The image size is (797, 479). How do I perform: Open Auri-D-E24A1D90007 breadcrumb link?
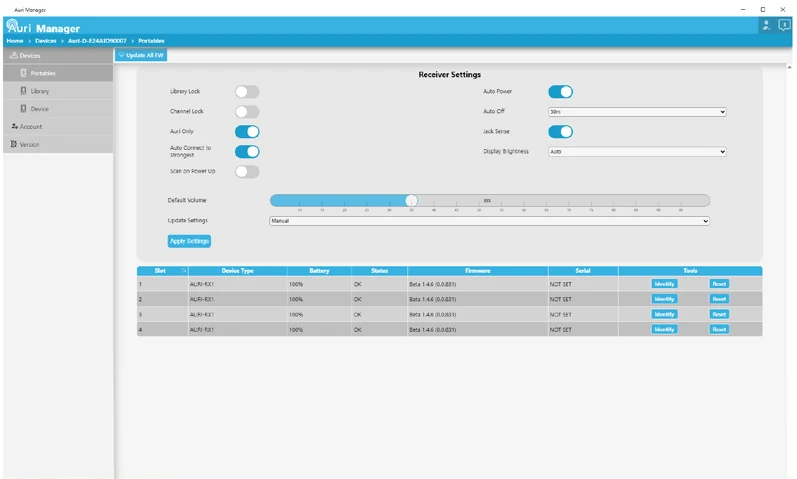[97, 41]
